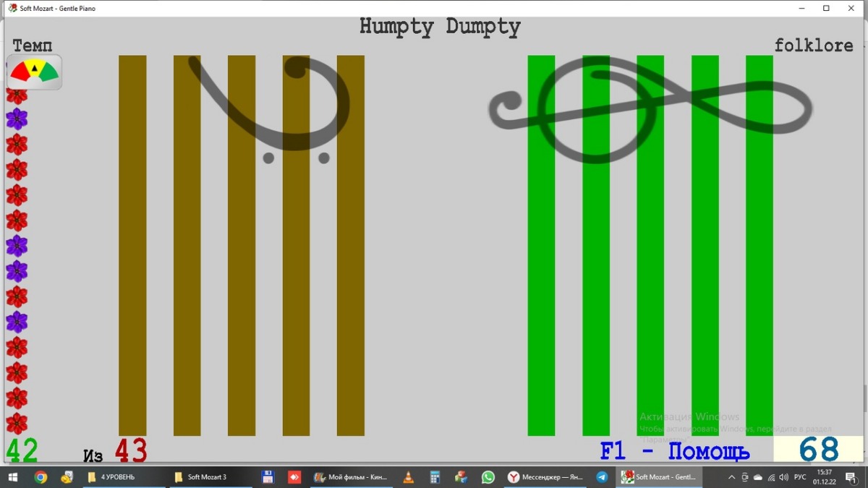
Task: Click the Wi-Fi network tray icon
Action: [x=771, y=477]
